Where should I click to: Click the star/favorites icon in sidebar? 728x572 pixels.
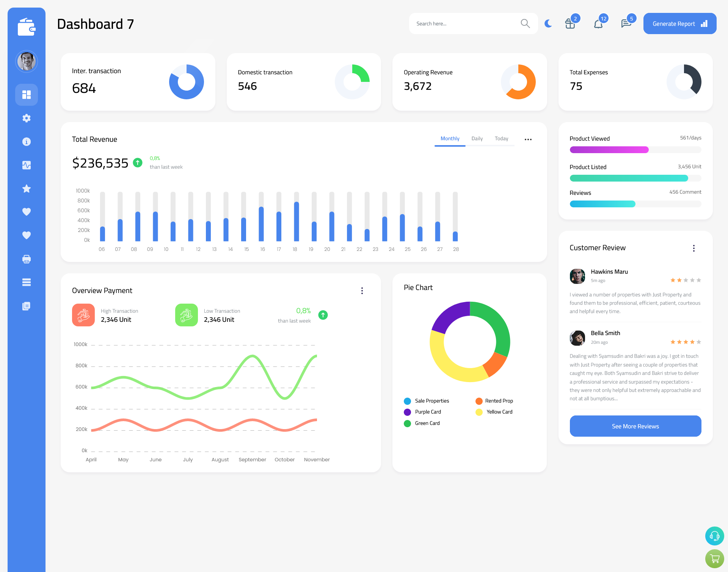click(x=27, y=188)
